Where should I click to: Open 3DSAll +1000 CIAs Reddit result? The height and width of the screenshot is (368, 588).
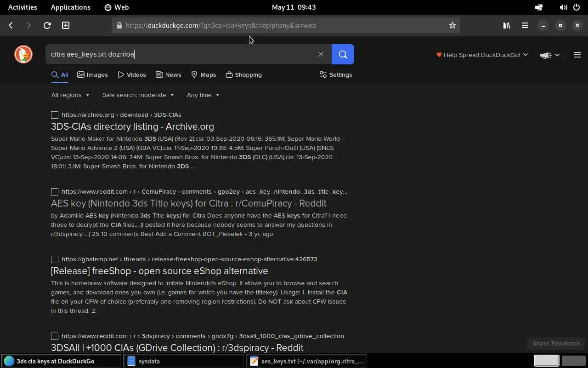[177, 348]
